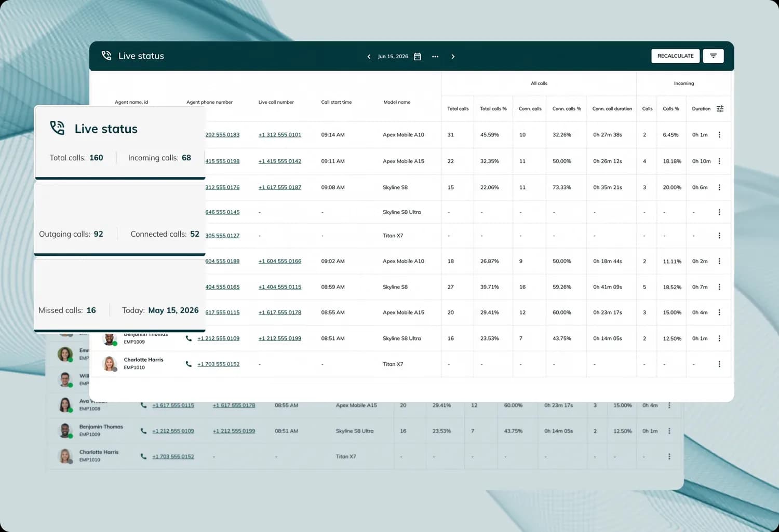
Task: Click live call number +1 404 555 0115
Action: 280,287
